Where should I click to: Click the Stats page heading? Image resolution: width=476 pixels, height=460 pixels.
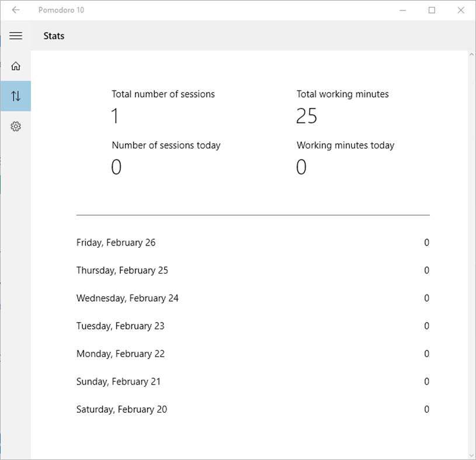[x=54, y=36]
